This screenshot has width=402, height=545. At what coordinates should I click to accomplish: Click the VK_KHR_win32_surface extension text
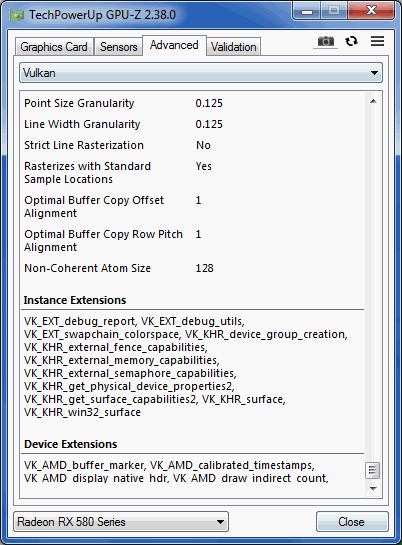[x=82, y=412]
